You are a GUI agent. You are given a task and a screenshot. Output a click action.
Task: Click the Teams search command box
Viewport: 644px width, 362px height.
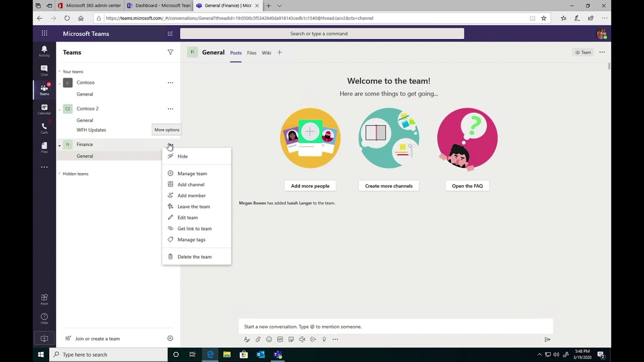point(322,34)
